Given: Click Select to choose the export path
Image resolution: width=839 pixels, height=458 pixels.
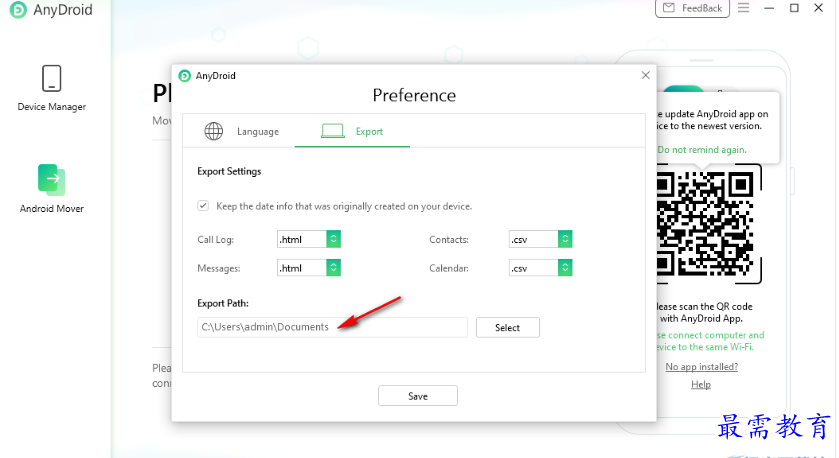Looking at the screenshot, I should [x=507, y=327].
